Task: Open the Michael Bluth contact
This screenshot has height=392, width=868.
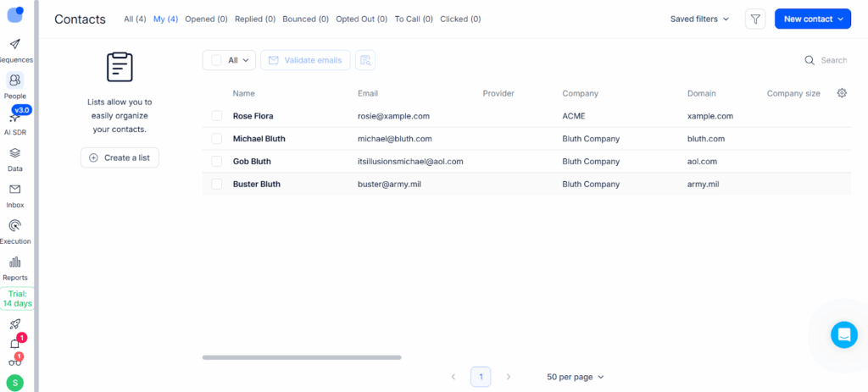Action: click(259, 139)
